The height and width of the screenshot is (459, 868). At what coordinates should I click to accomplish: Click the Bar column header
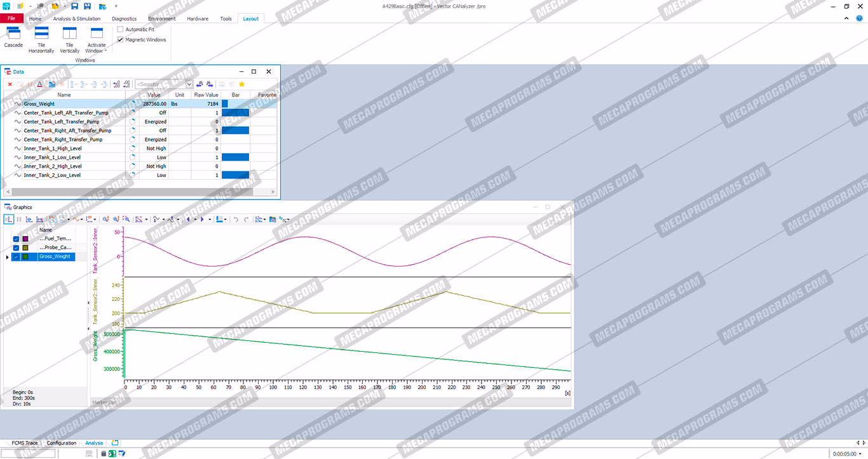click(x=236, y=95)
